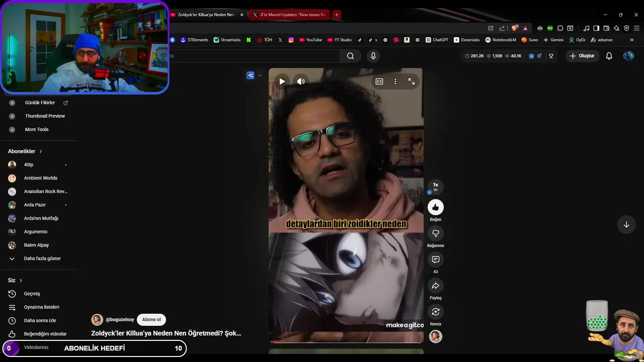Click the 281.2K stats counter

tap(474, 56)
